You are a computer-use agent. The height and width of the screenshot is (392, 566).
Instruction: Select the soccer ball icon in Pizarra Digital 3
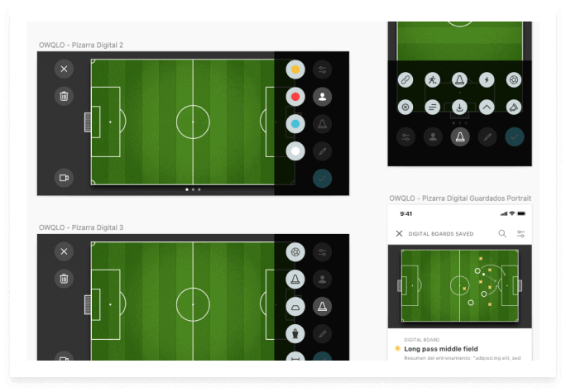pos(295,251)
